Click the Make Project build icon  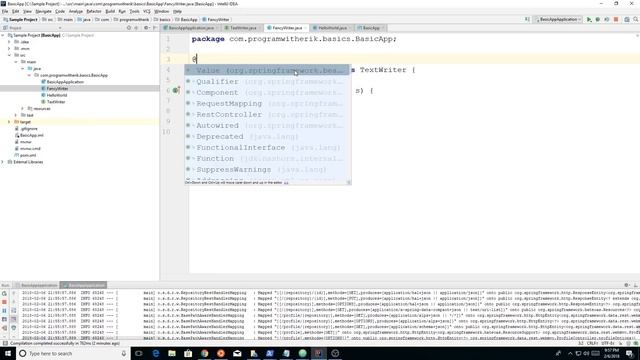click(527, 20)
